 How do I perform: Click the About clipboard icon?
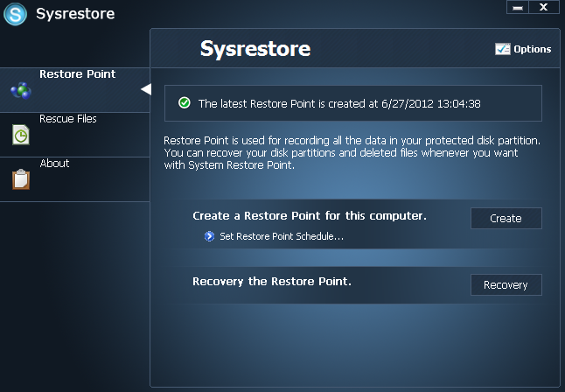click(x=20, y=178)
